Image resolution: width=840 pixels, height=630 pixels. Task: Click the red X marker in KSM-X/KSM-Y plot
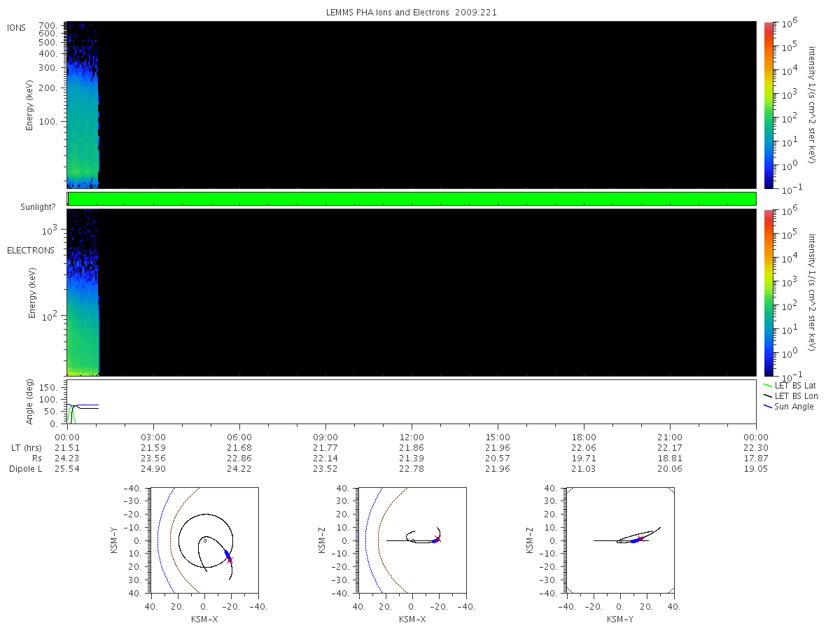(230, 560)
